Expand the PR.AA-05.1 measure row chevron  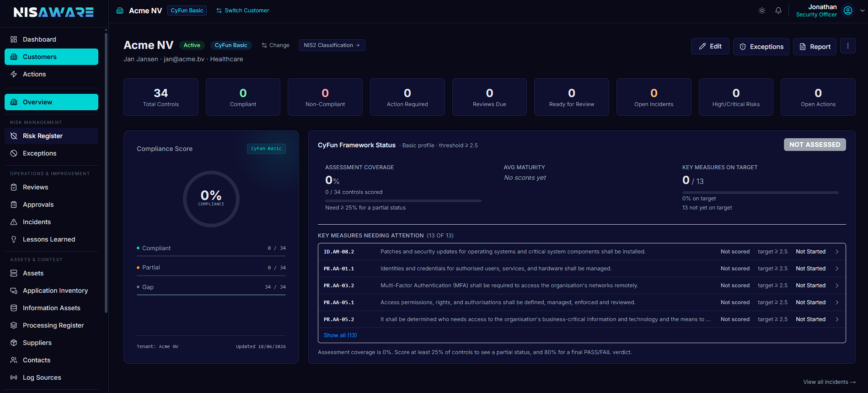point(837,302)
